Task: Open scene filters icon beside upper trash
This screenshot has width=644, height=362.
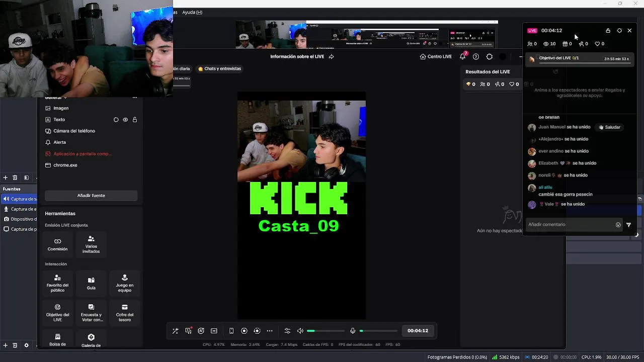Action: [x=26, y=177]
